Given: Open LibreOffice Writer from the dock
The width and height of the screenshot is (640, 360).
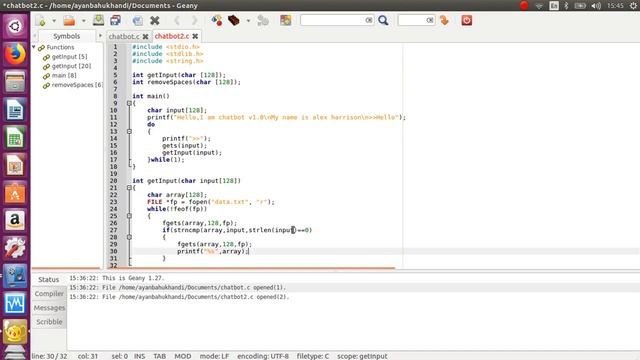Looking at the screenshot, I should tap(15, 109).
